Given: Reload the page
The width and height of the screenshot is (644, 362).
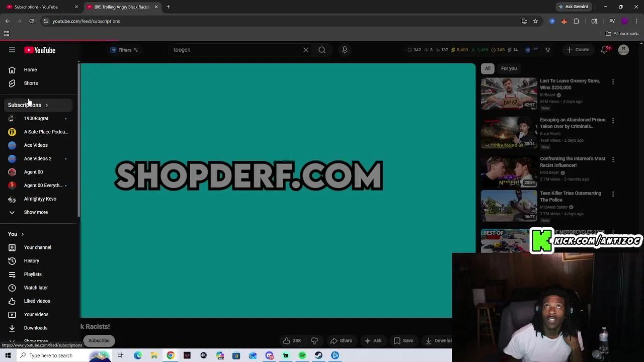Looking at the screenshot, I should coord(31,21).
